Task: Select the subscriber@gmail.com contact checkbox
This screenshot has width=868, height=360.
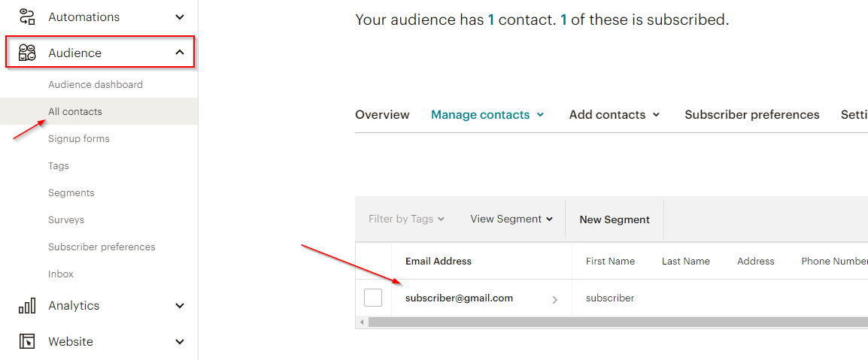Action: [373, 298]
